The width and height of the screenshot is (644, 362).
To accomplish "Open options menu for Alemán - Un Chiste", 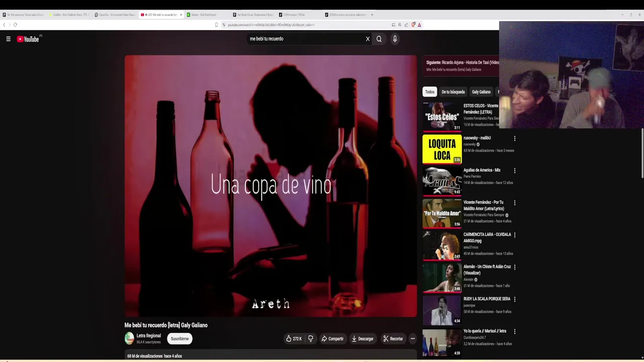I will coord(514,267).
